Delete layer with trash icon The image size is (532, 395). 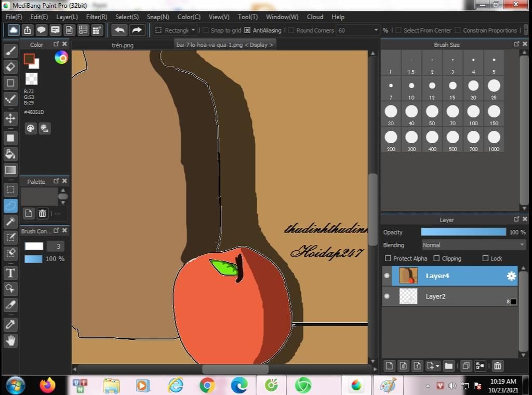(497, 366)
